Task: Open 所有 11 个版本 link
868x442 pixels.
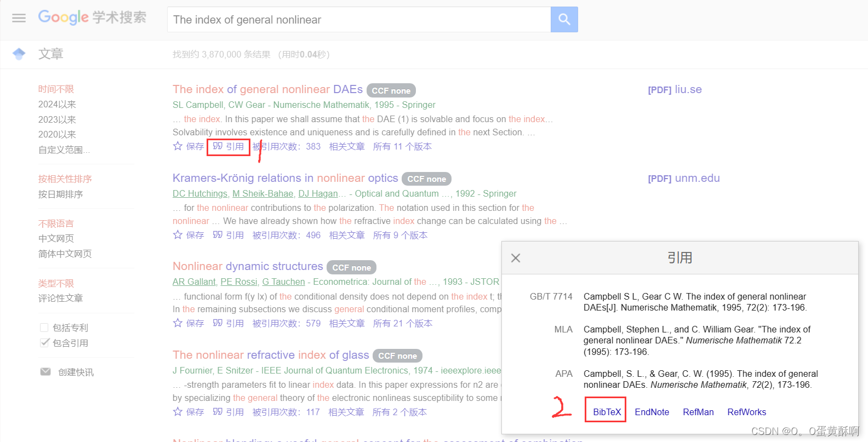Action: pyautogui.click(x=402, y=146)
